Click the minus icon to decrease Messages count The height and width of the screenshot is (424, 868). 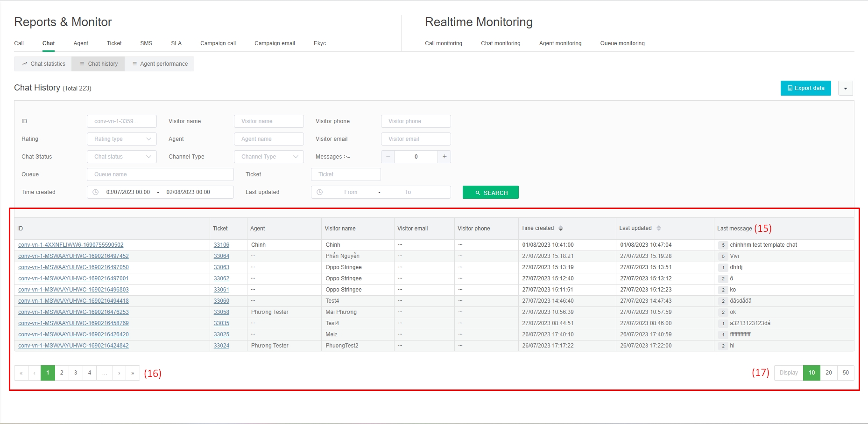(388, 157)
